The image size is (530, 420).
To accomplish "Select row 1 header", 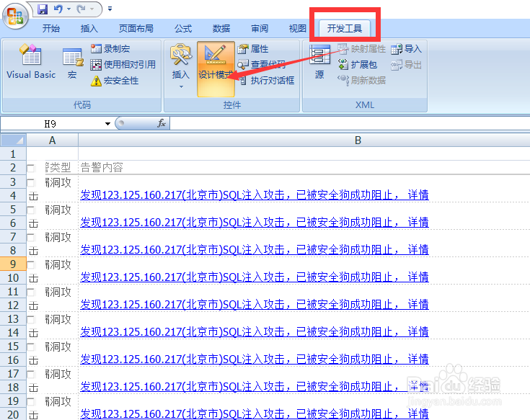I will (13, 154).
